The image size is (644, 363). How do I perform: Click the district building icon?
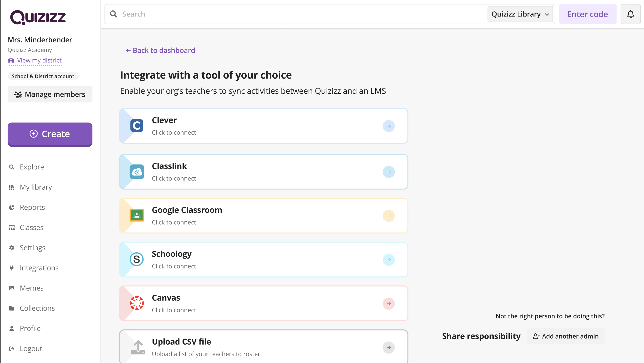(x=11, y=60)
